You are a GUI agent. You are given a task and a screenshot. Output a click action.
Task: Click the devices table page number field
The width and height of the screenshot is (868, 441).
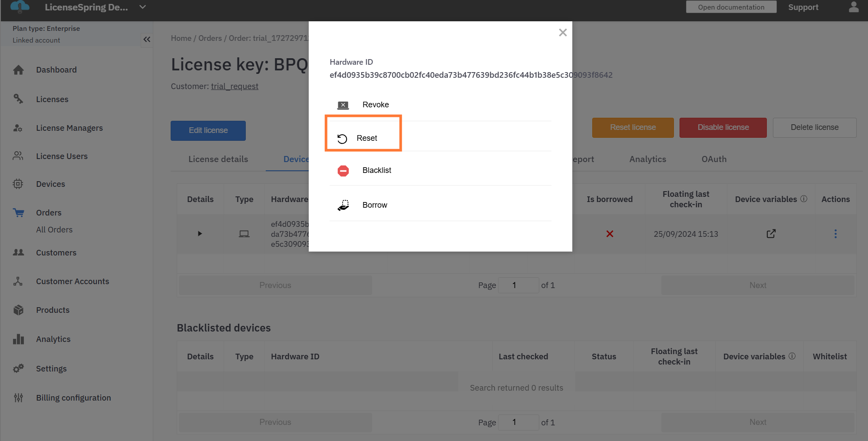518,285
